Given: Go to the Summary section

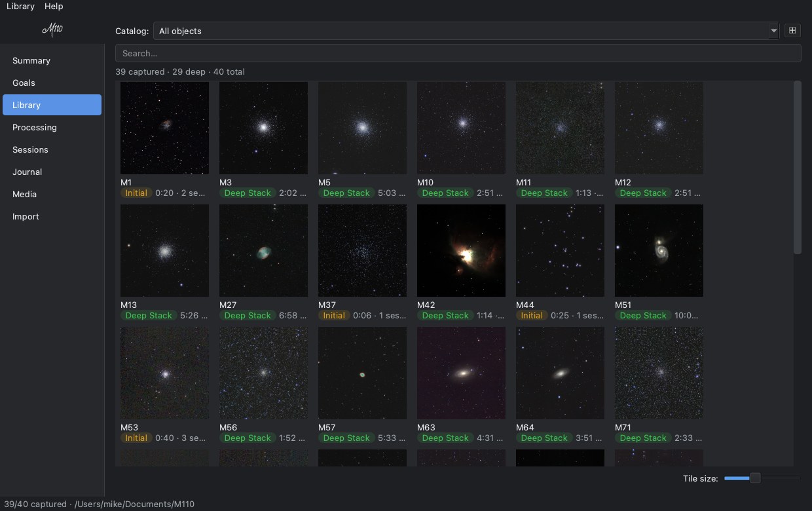Looking at the screenshot, I should point(52,60).
